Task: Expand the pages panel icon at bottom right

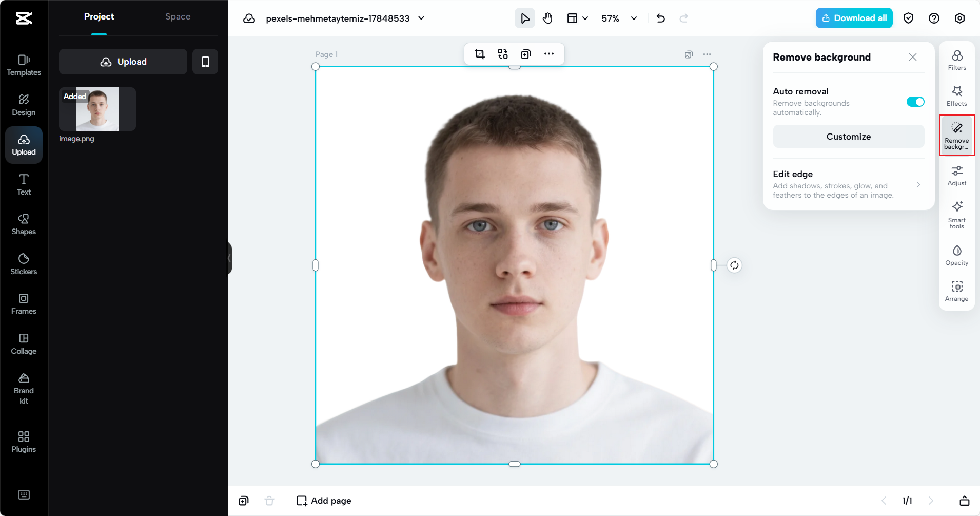Action: 965,501
